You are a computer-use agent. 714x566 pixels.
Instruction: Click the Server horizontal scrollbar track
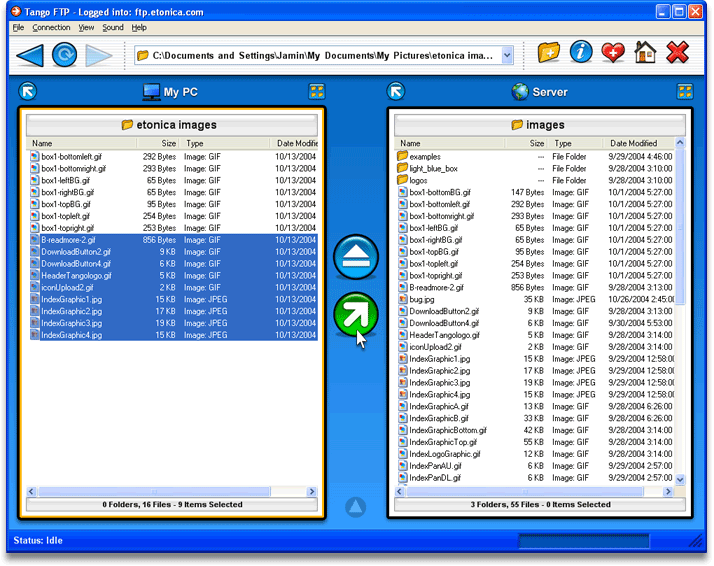(x=532, y=491)
